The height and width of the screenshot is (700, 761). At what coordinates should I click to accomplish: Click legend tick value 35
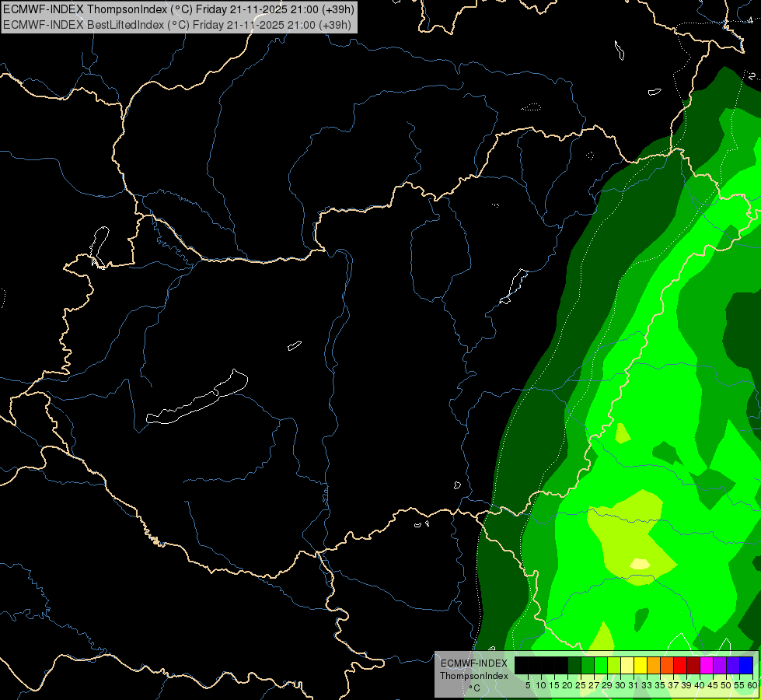pos(661,685)
